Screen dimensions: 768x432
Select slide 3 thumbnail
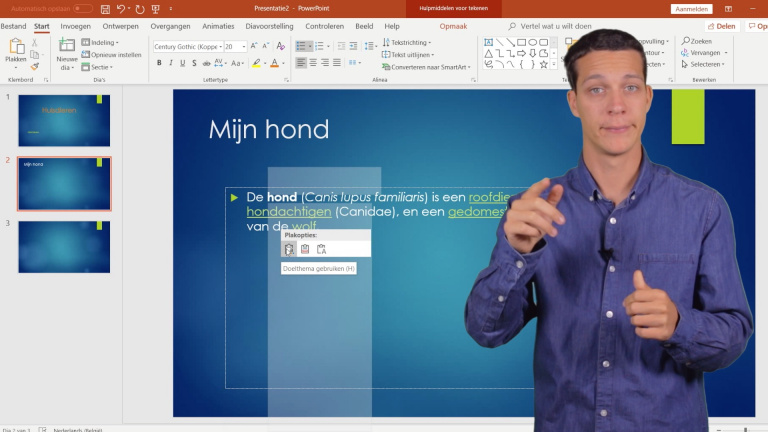coord(64,247)
